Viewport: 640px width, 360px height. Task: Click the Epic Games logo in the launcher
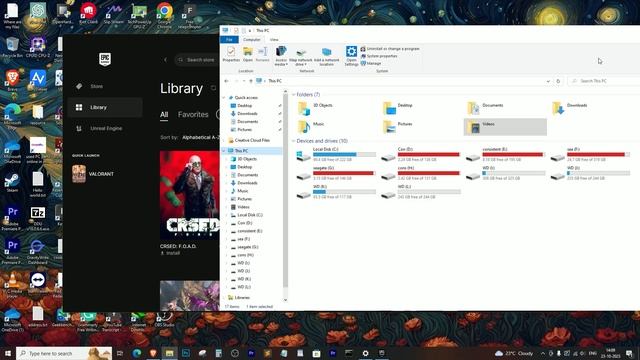pyautogui.click(x=105, y=60)
